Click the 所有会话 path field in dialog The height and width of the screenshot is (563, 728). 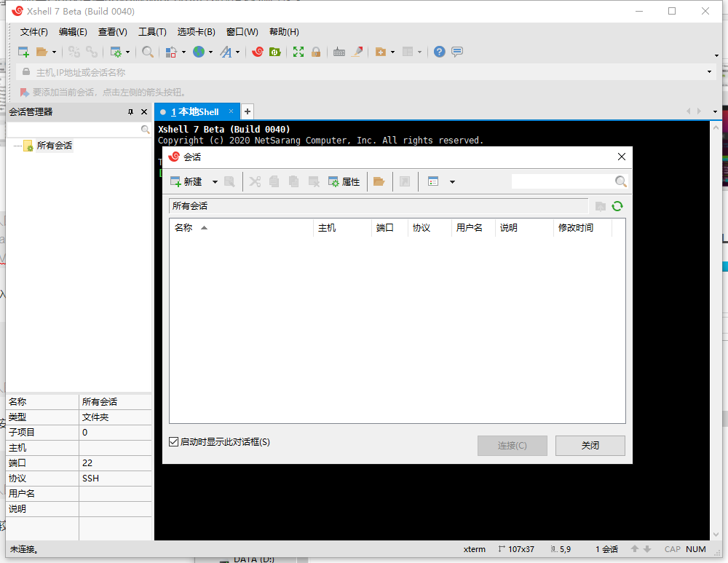point(379,206)
